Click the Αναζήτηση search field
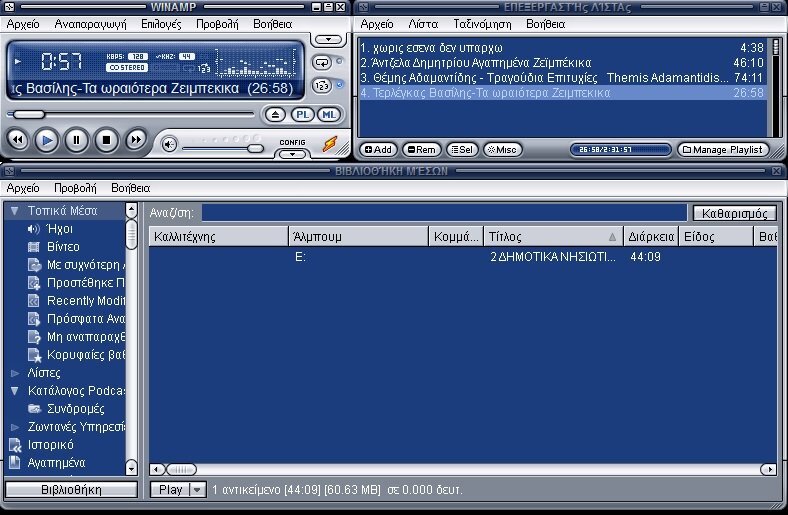 point(444,213)
